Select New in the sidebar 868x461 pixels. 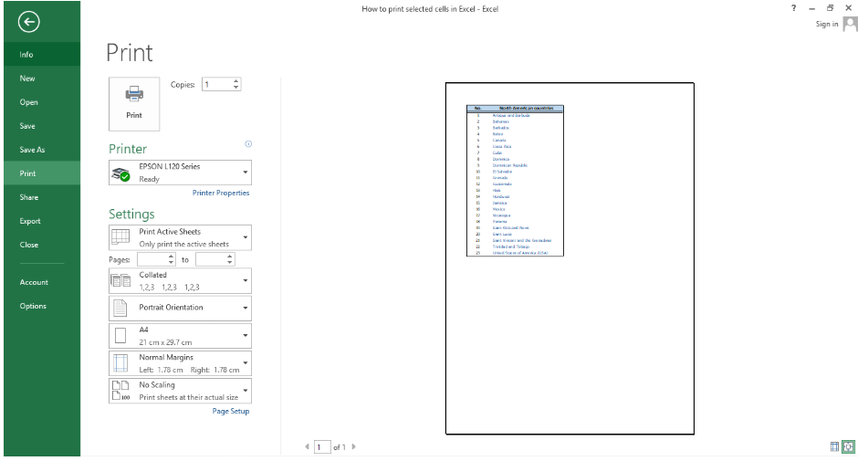(x=42, y=78)
